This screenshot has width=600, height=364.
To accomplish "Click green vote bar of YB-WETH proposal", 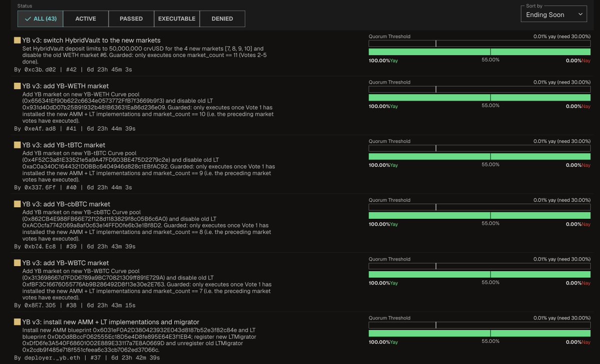I will 479,98.
